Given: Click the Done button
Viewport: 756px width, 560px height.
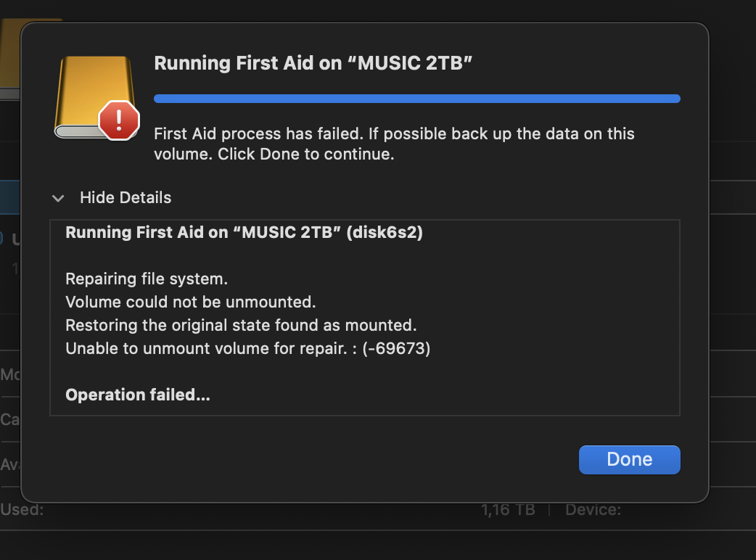Looking at the screenshot, I should (x=629, y=459).
